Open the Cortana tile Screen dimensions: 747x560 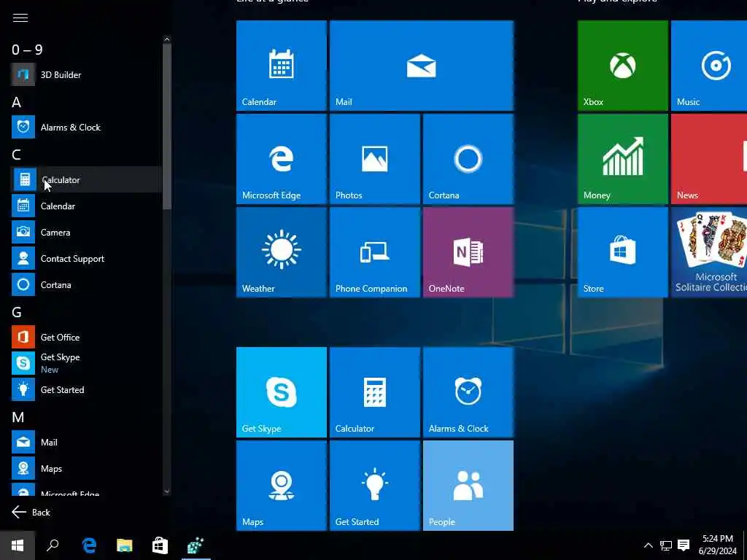click(x=468, y=158)
